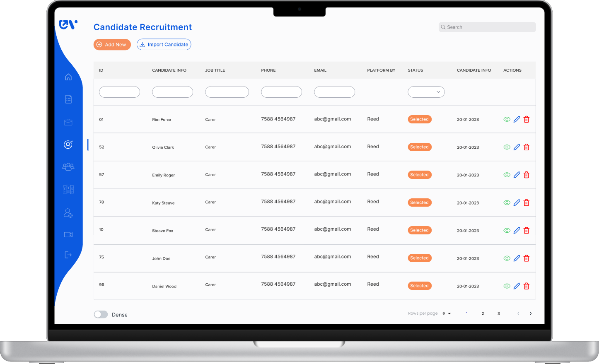Click the Search field at top
Image resolution: width=599 pixels, height=364 pixels.
(x=487, y=27)
